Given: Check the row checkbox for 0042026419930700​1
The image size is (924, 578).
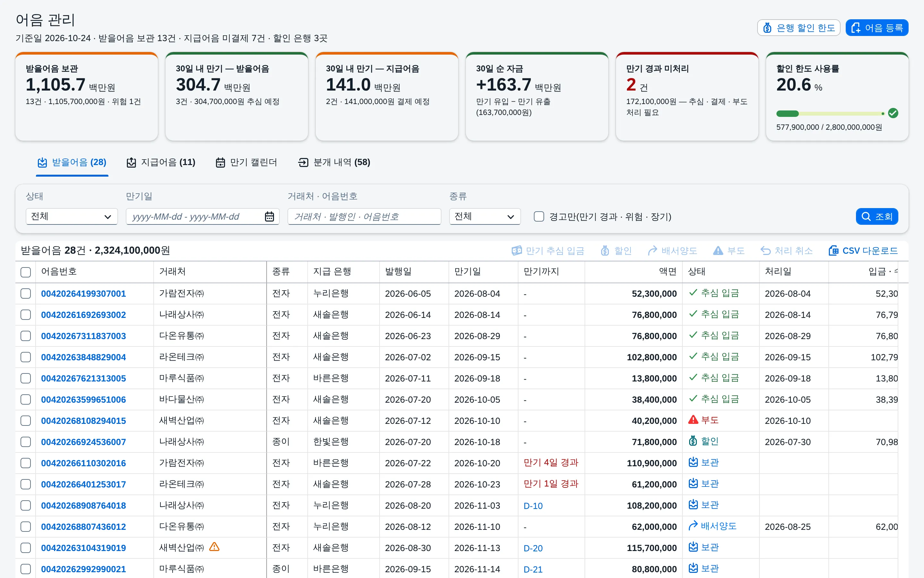Looking at the screenshot, I should coord(26,293).
